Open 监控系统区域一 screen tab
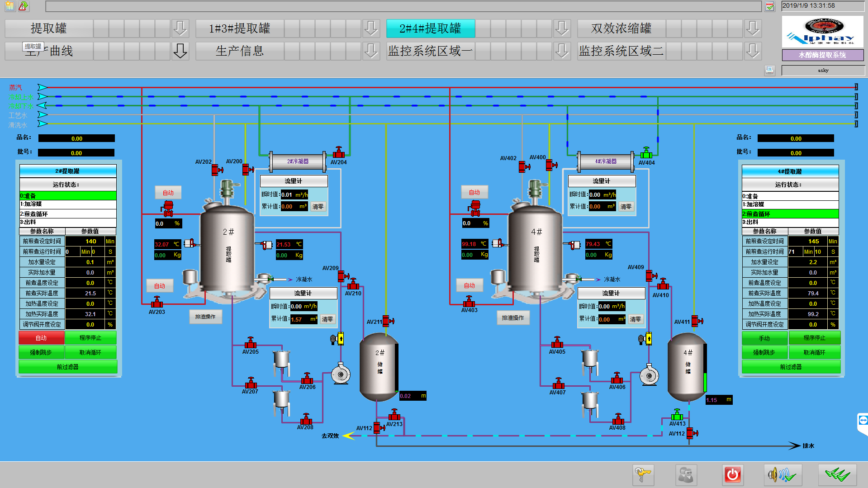Screen dimensions: 868x488 [x=431, y=51]
